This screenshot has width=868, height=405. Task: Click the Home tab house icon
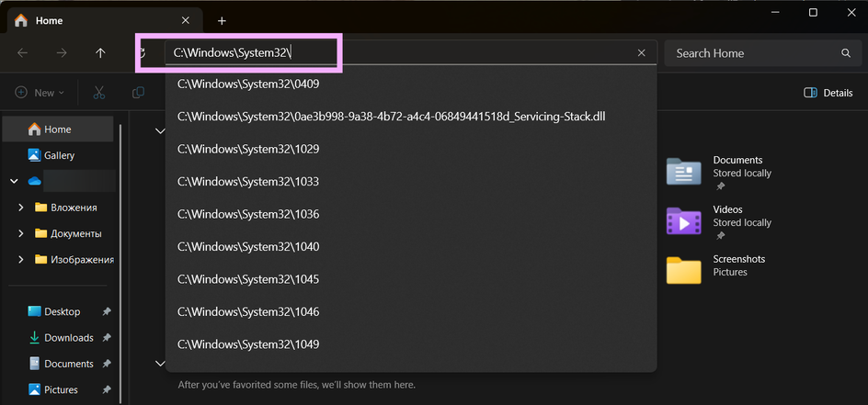[21, 20]
